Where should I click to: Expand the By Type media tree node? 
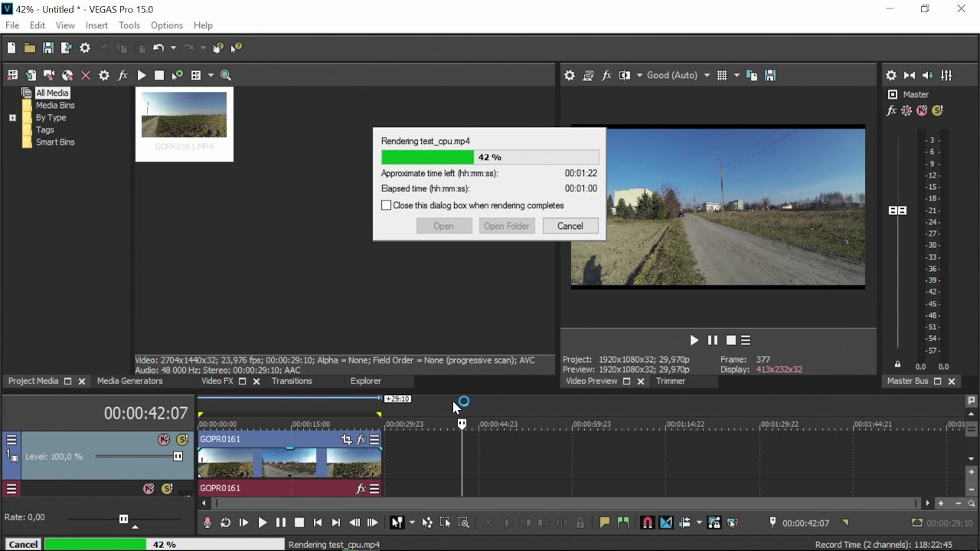pyautogui.click(x=12, y=118)
